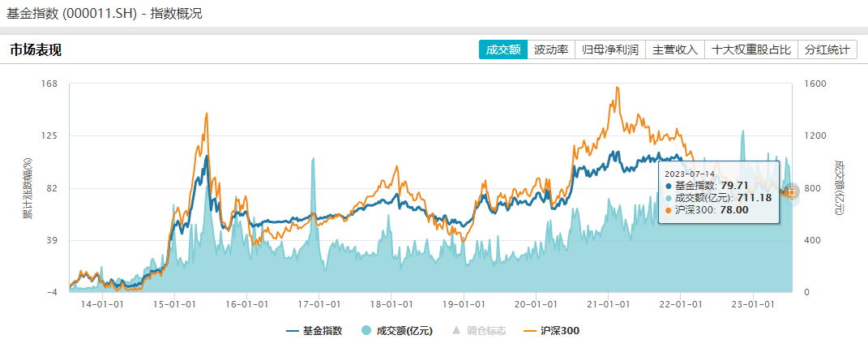Click the 基金指数 (000011.SH) page header
Image resolution: width=868 pixels, height=348 pixels.
pos(105,13)
